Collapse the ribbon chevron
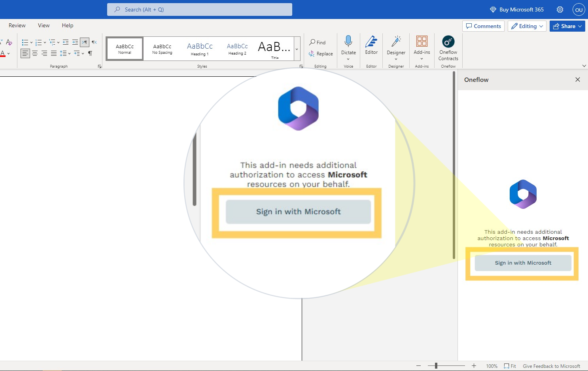This screenshot has height=371, width=588. click(x=584, y=66)
